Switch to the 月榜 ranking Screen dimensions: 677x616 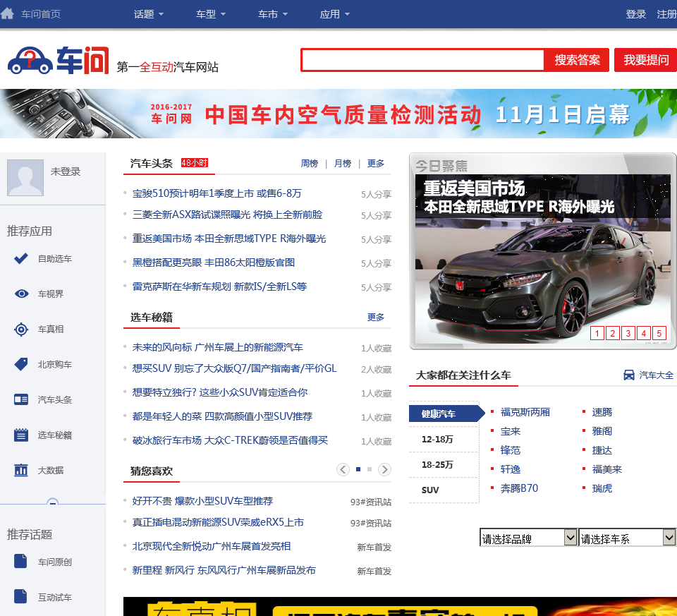coord(343,163)
